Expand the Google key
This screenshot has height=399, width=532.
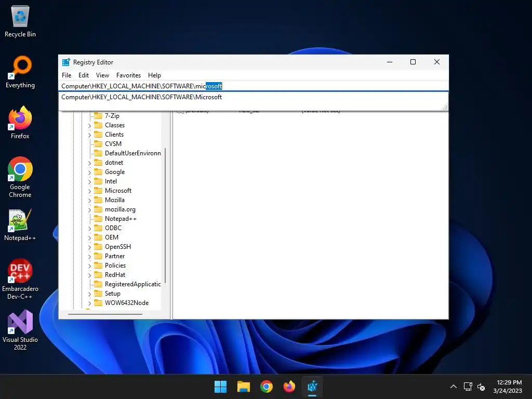pos(89,172)
